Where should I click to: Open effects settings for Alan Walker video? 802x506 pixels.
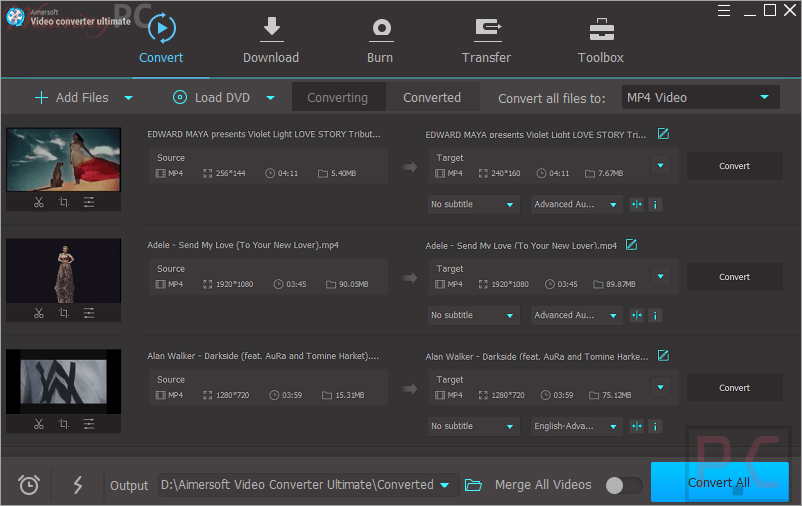pyautogui.click(x=88, y=424)
